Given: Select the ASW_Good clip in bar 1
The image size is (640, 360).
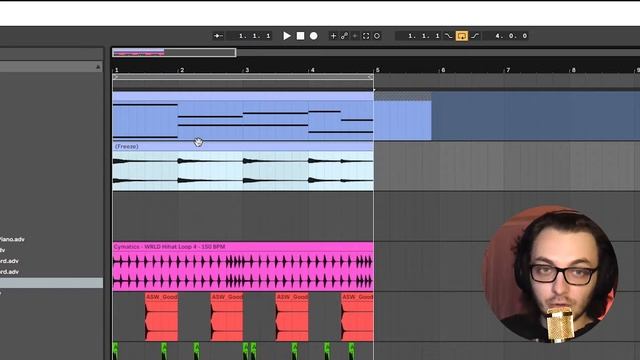Looking at the screenshot, I should click(x=162, y=317).
